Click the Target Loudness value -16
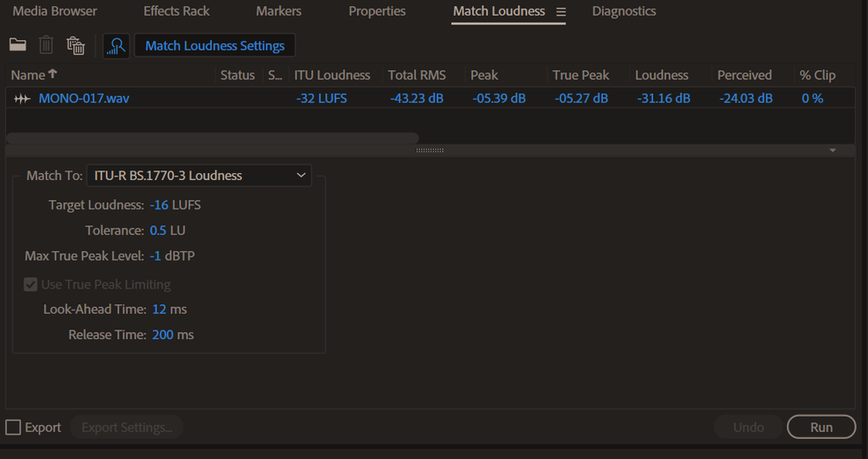This screenshot has height=459, width=868. (159, 204)
